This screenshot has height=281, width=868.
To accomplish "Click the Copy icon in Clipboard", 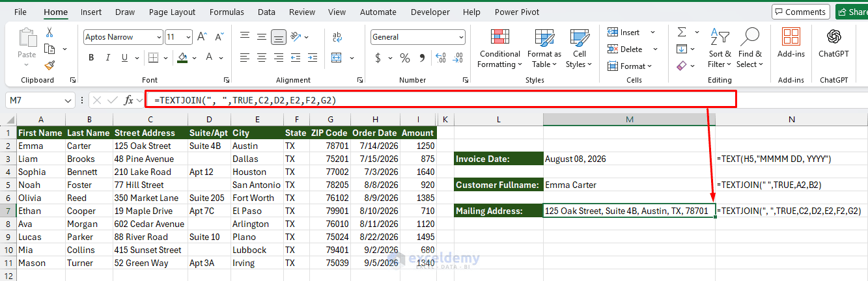I will (49, 49).
